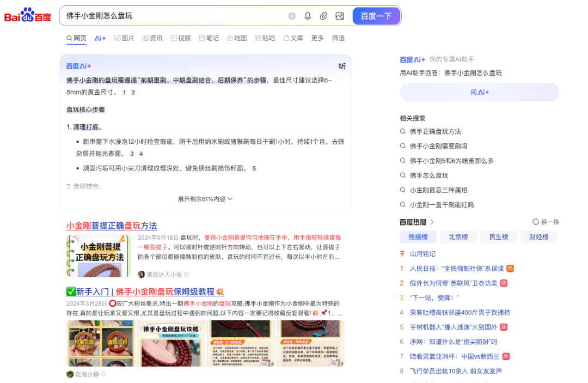Expand 展开剩余61%内容
The height and width of the screenshot is (383, 588).
205,199
